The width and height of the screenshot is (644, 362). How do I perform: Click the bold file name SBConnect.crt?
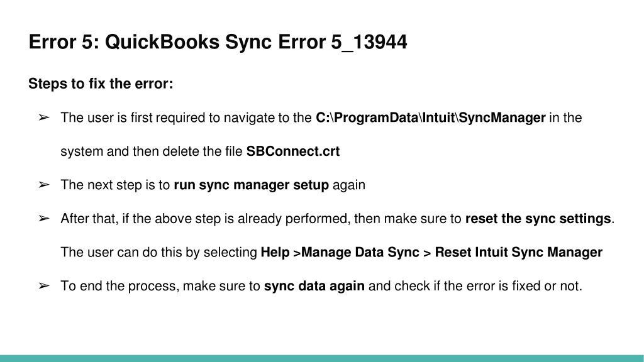pyautogui.click(x=293, y=151)
